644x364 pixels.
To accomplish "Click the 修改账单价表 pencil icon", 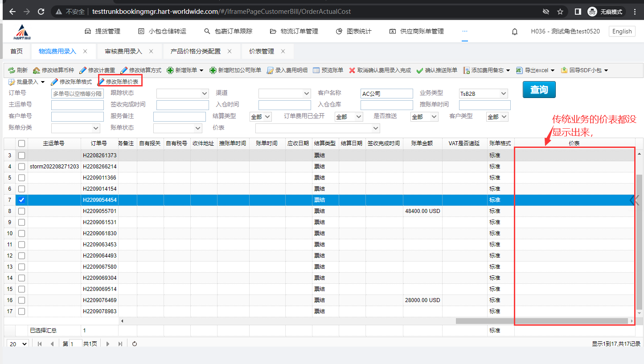I will coord(102,82).
